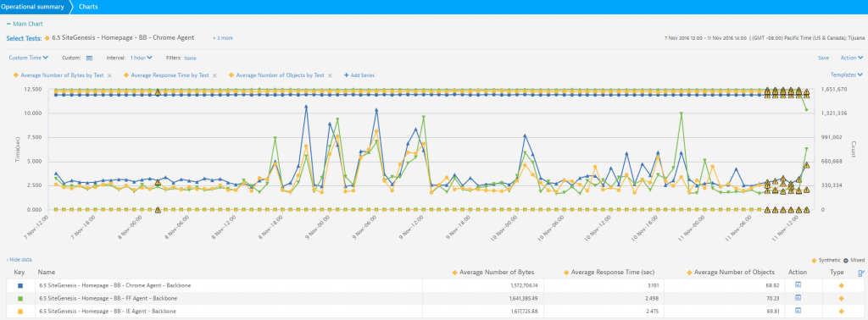Collapse the table with Hide data

[19, 259]
